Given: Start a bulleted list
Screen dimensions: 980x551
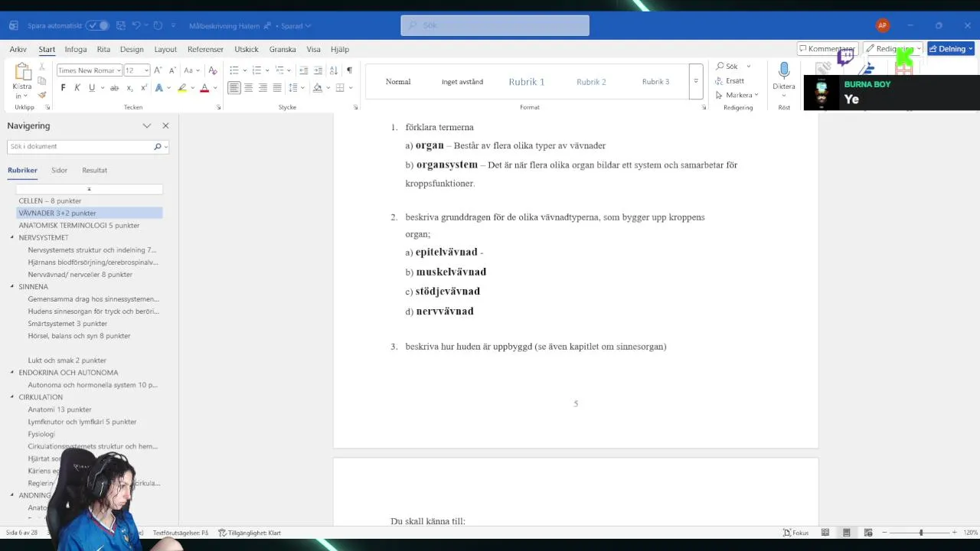Looking at the screenshot, I should tap(234, 70).
